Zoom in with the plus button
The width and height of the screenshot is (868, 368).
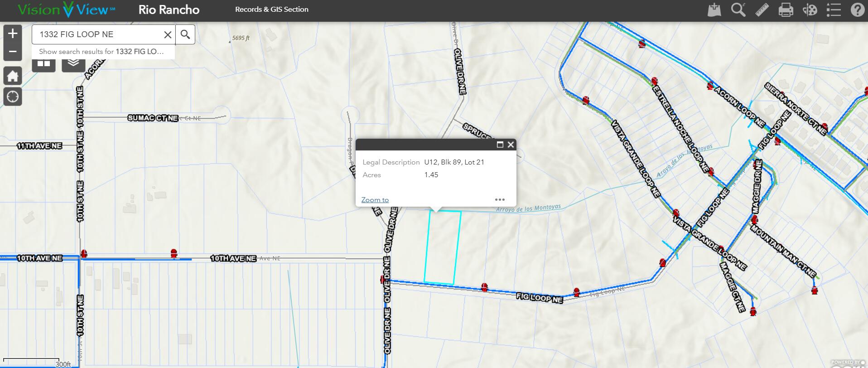click(13, 34)
